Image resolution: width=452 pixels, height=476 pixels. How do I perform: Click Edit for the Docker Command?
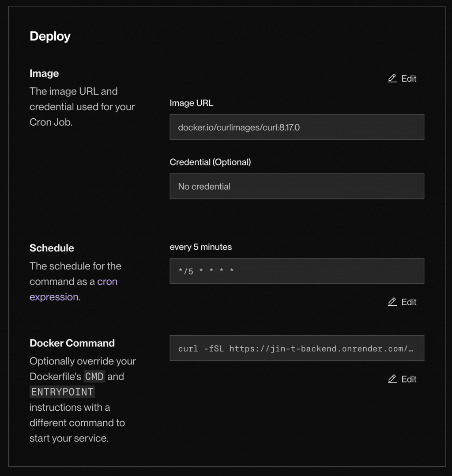coord(407,379)
